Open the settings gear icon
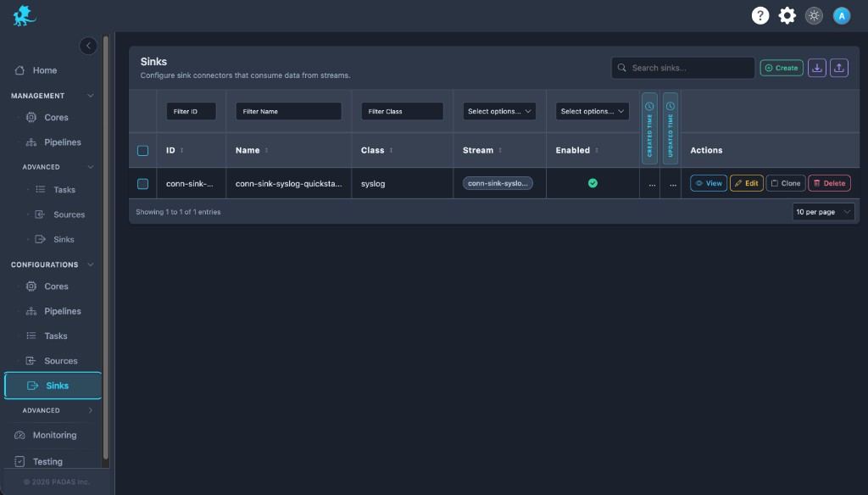868x495 pixels. (x=787, y=15)
